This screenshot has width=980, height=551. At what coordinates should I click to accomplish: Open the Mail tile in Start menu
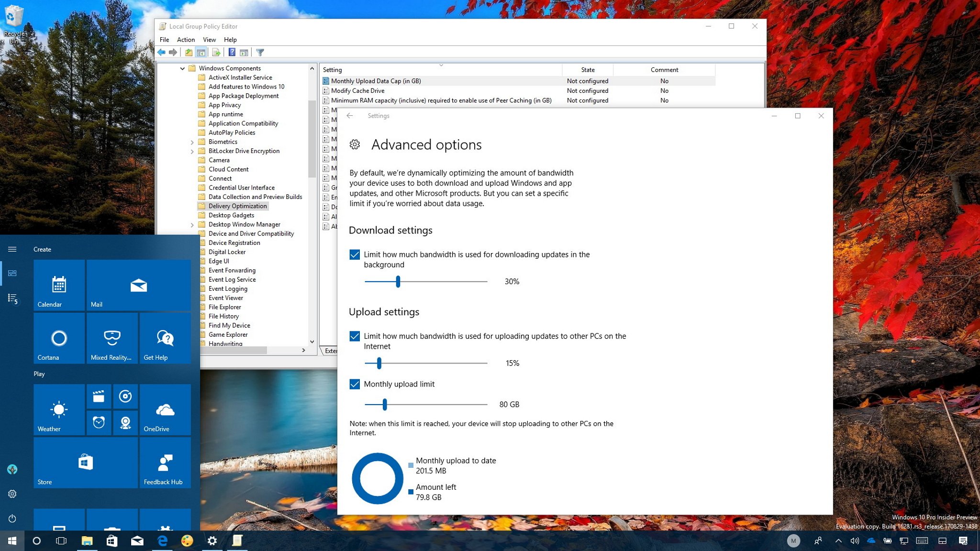point(138,286)
